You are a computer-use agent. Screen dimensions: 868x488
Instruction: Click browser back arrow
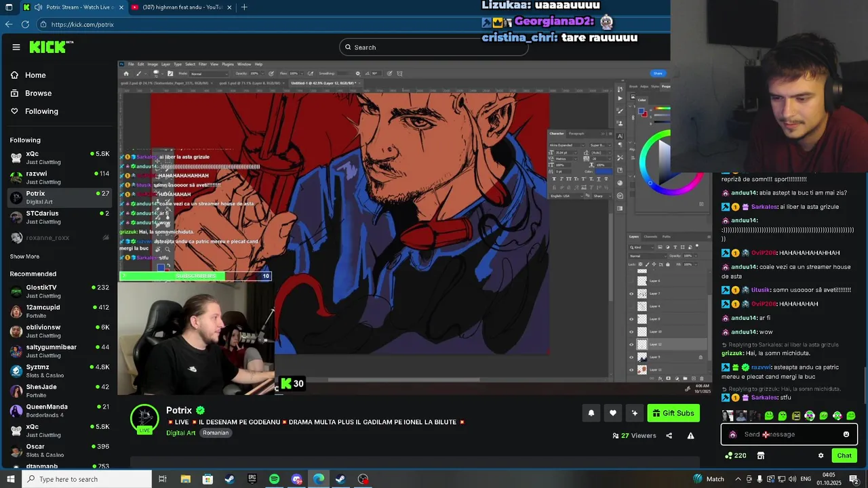[9, 24]
